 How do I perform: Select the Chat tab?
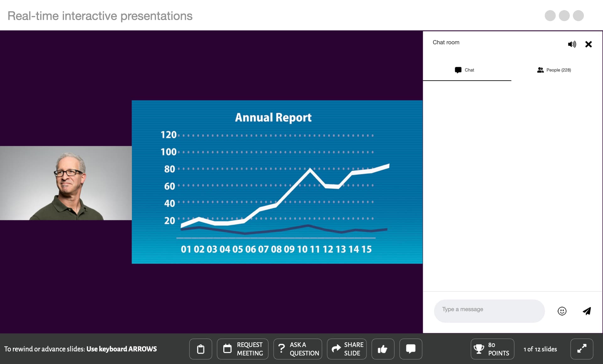pyautogui.click(x=464, y=70)
